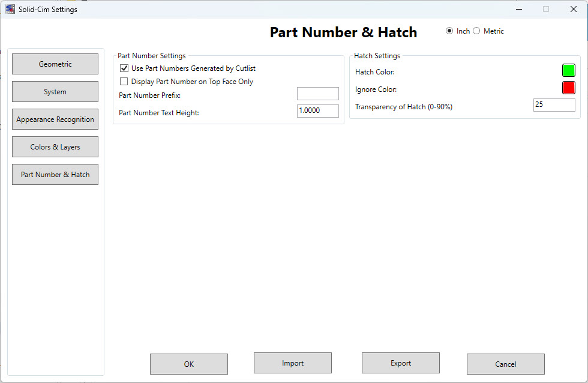The image size is (588, 383).
Task: Click the Transparency of Hatch field
Action: pos(554,104)
